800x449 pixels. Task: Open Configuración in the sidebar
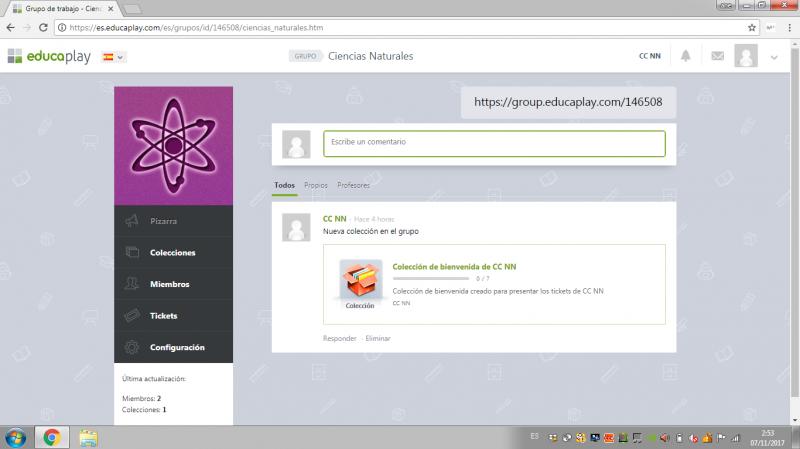tap(173, 347)
